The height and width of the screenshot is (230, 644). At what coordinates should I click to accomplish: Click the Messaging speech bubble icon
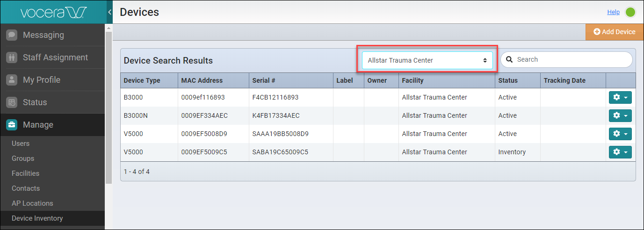pyautogui.click(x=12, y=35)
